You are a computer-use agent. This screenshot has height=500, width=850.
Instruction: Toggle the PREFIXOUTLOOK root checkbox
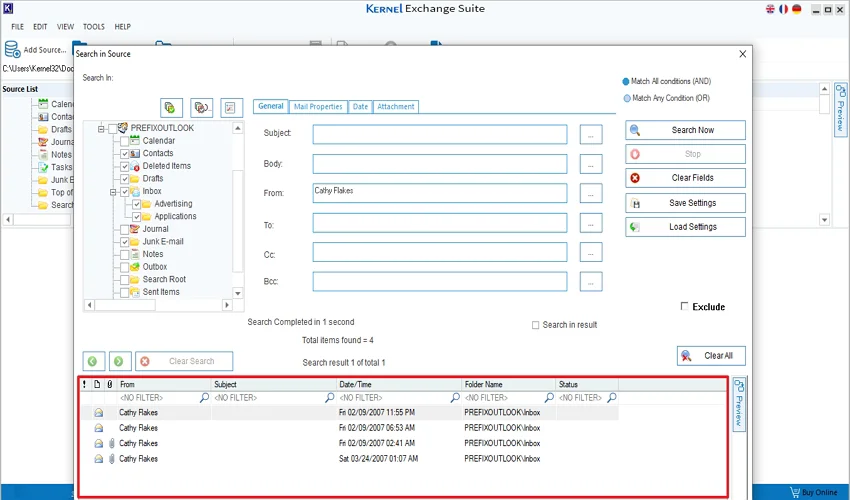pyautogui.click(x=112, y=129)
